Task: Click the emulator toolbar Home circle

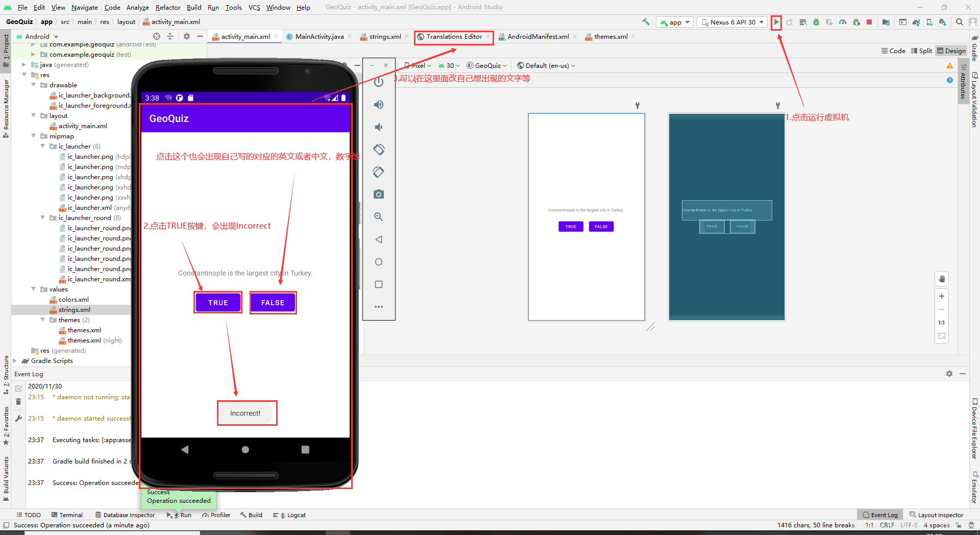Action: 379,262
